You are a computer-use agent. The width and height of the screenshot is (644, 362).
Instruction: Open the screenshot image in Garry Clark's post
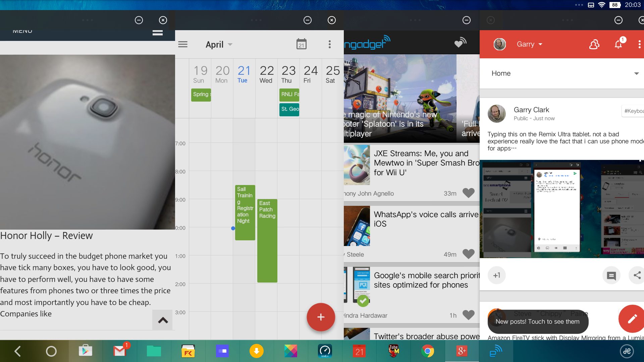coord(562,209)
